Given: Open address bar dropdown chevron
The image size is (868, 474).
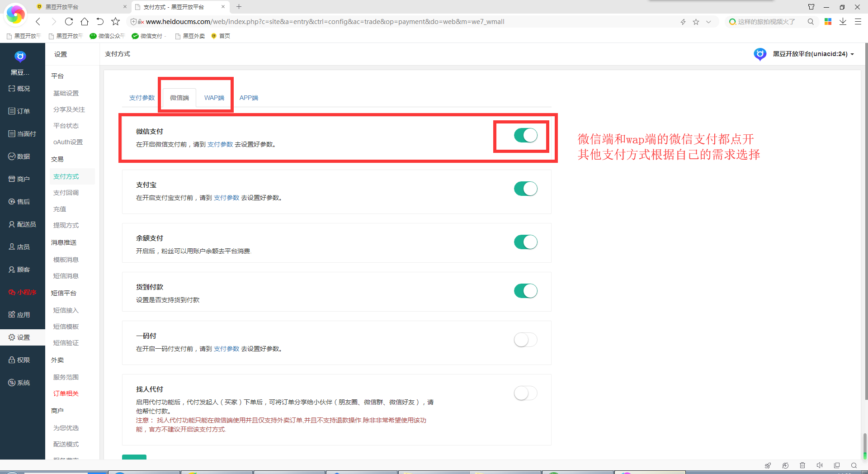Looking at the screenshot, I should point(708,22).
